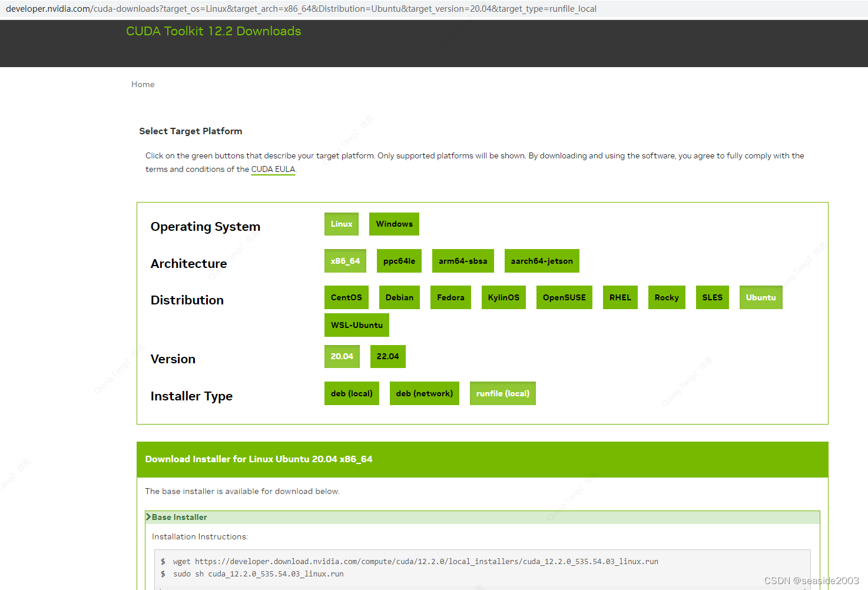Click the 'Installer Type' row label

pyautogui.click(x=192, y=396)
